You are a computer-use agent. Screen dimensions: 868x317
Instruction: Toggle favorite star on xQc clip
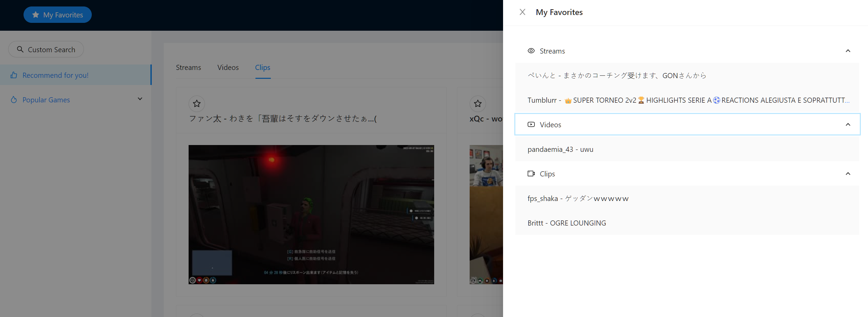tap(478, 104)
